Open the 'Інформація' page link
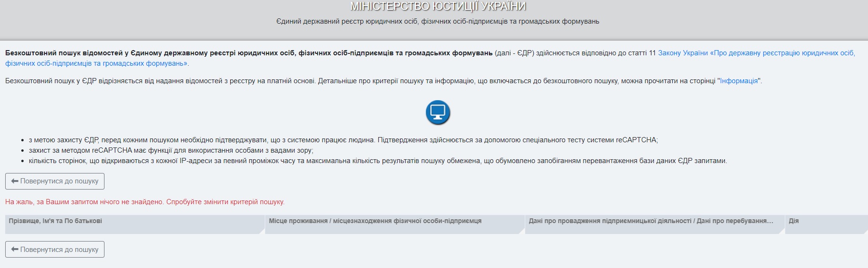Screen dimensions: 868x268 coord(739,81)
